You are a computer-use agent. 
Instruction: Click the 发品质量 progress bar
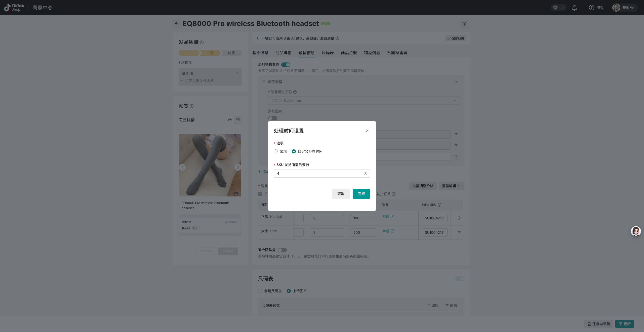(210, 53)
